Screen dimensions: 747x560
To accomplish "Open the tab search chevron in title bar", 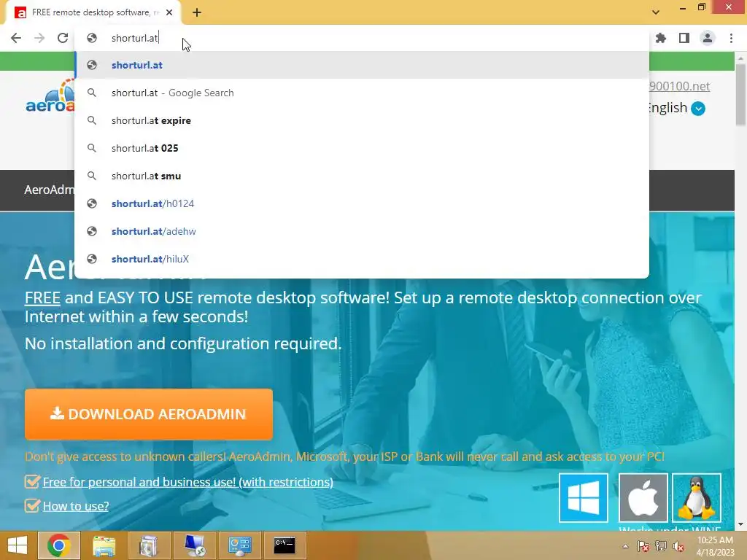I will point(656,12).
